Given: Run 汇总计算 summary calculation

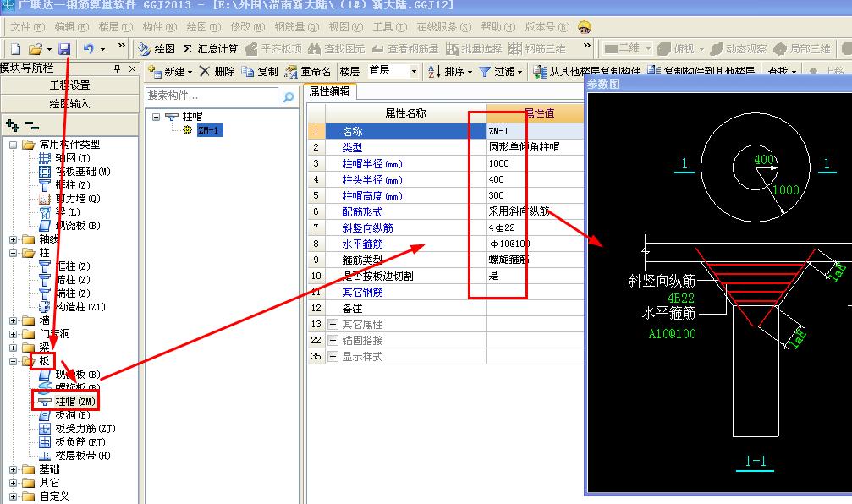Looking at the screenshot, I should point(211,49).
